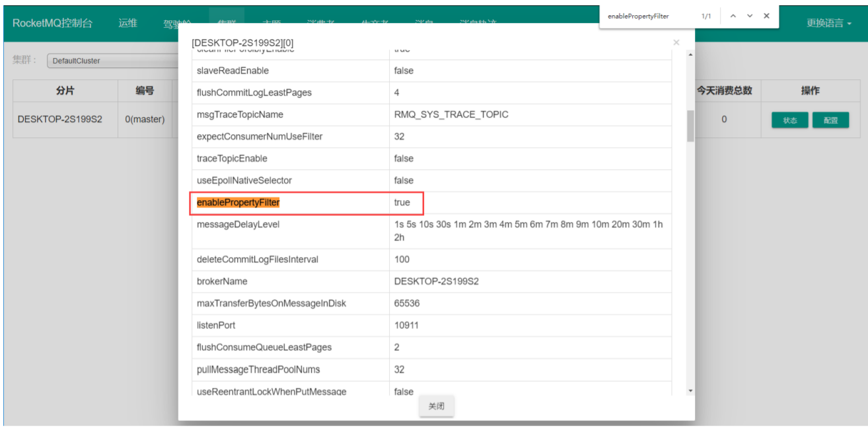Click the DESKTOP-2S199S2 brokerName value

coord(437,281)
